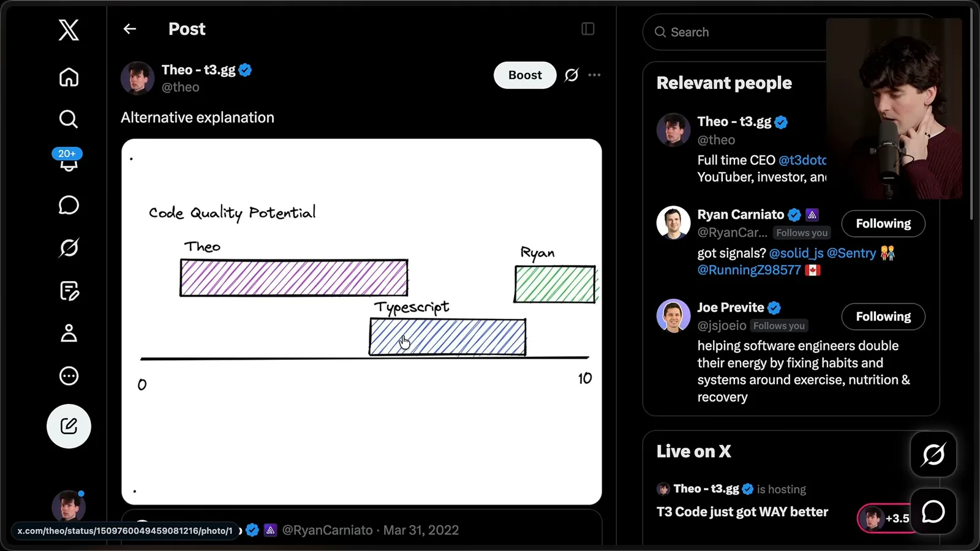Boost Theo's post

525,75
